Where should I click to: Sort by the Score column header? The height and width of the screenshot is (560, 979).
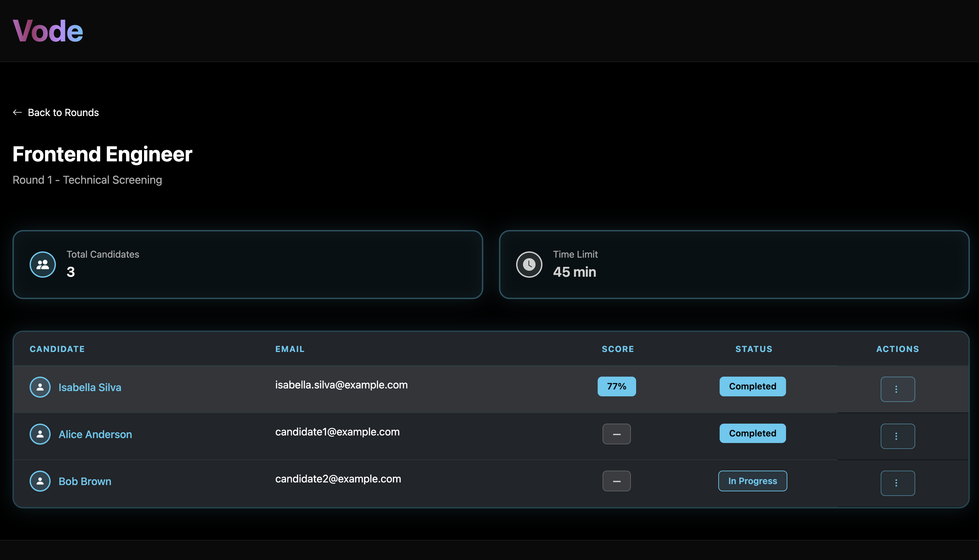coord(617,349)
